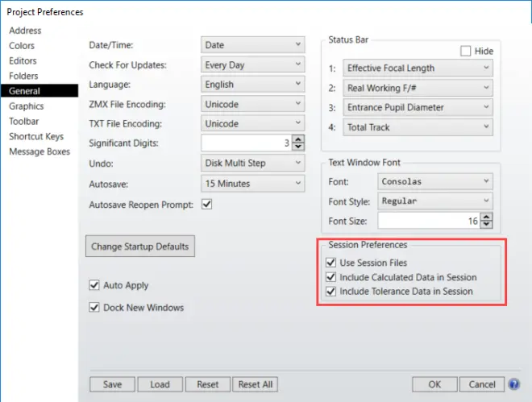The width and height of the screenshot is (532, 402).
Task: Open Check For Updates dropdown
Action: [253, 64]
